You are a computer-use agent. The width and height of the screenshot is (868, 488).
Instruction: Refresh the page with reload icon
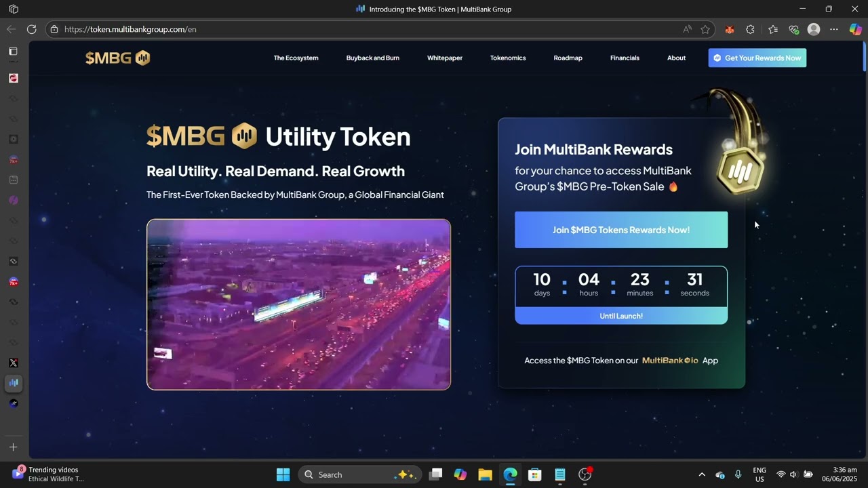point(31,29)
